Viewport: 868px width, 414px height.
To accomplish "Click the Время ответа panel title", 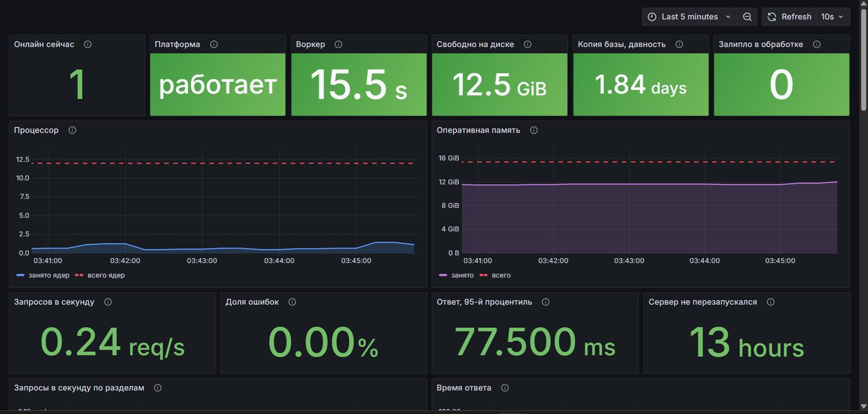I will (464, 388).
